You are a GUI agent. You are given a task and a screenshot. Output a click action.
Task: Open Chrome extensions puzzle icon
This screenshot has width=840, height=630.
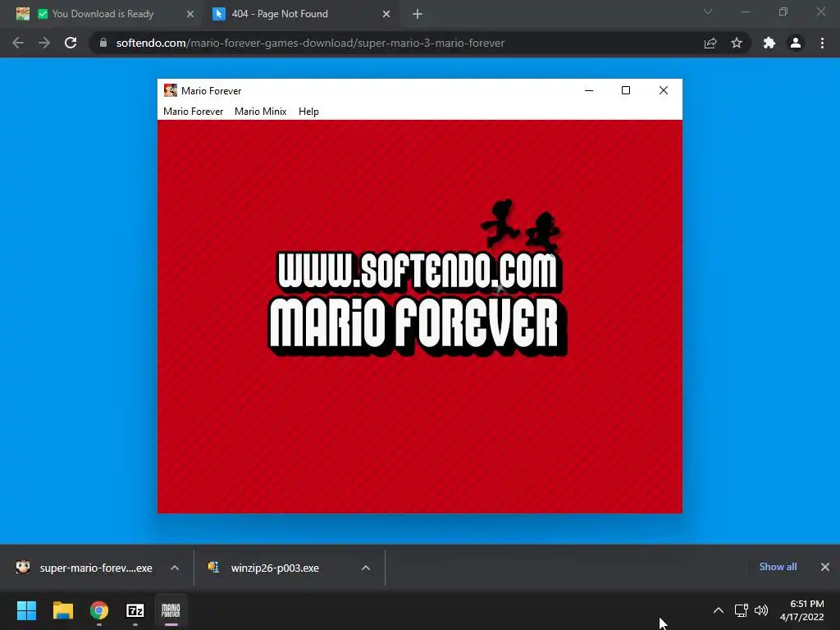(769, 43)
